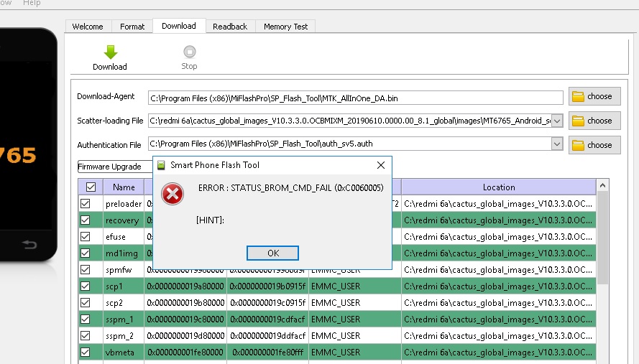Click the phone's back arrow icon
This screenshot has height=364, width=639.
coord(29,246)
